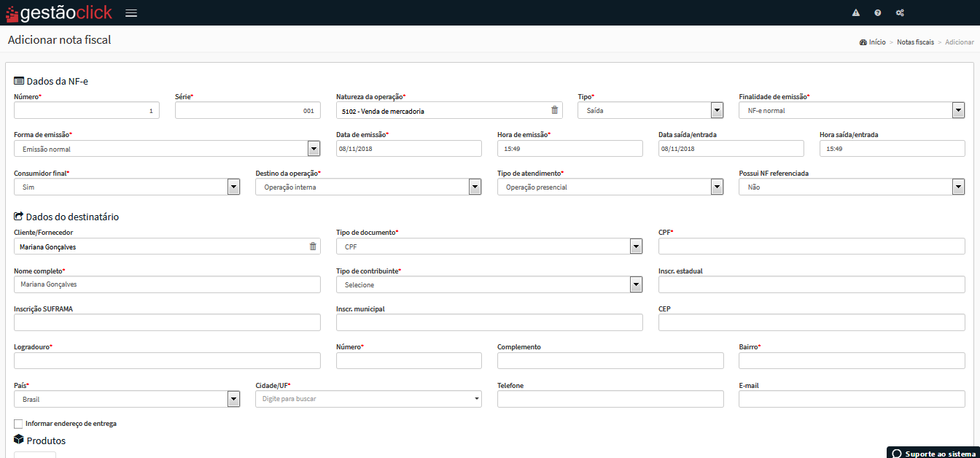Screen dimensions: 980x458
Task: Click the Produtos section heading
Action: pyautogui.click(x=40, y=440)
